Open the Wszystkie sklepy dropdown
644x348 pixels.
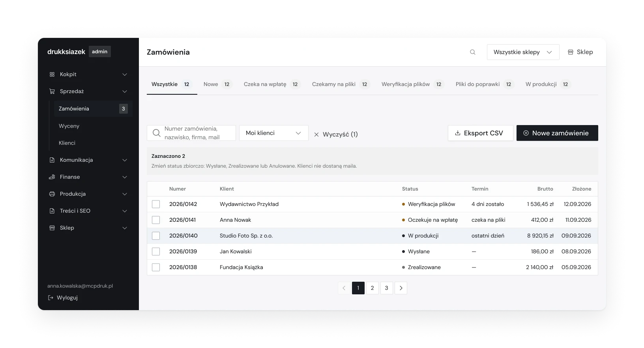coord(523,52)
